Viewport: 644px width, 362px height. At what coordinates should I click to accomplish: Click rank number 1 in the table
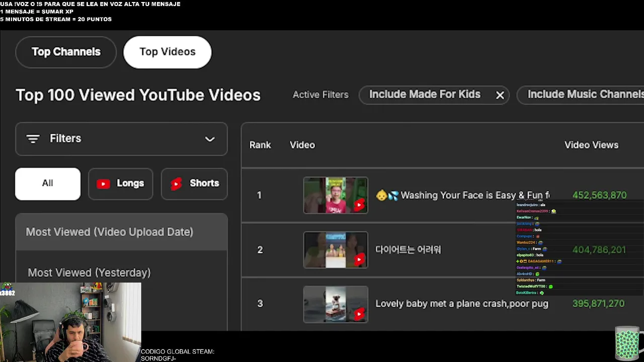(x=260, y=195)
